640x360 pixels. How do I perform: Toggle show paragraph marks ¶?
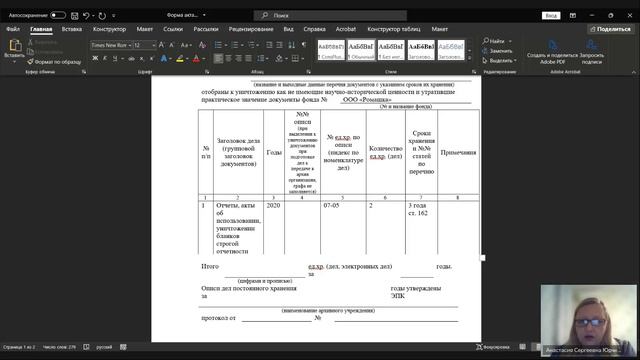pos(304,44)
